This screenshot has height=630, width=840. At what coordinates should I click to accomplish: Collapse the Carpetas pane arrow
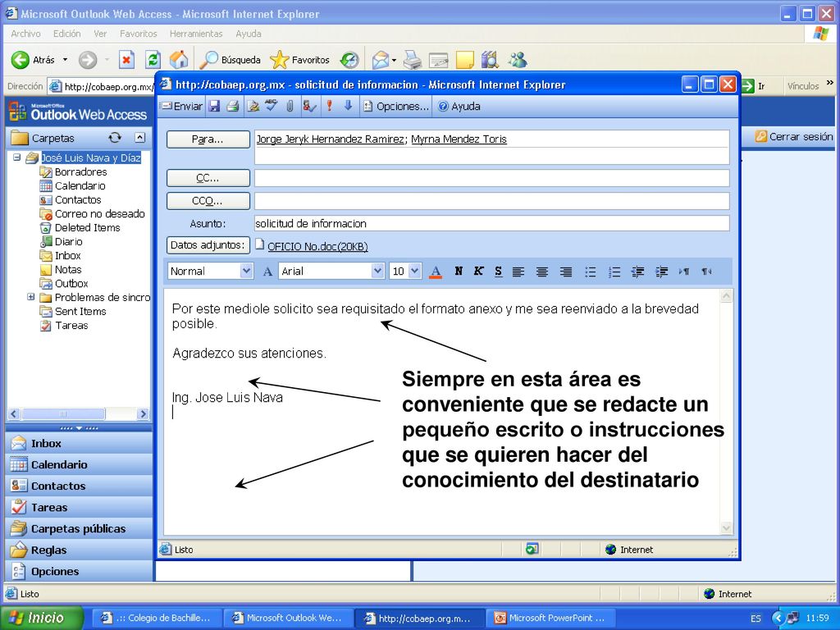139,138
